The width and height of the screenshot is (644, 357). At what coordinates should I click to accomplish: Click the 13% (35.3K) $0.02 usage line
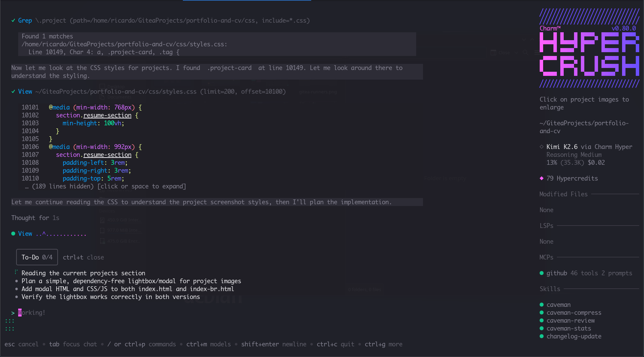tap(575, 163)
